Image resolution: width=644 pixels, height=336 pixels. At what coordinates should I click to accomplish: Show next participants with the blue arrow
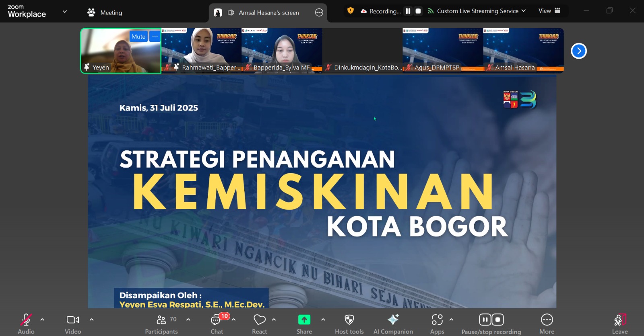coord(579,51)
